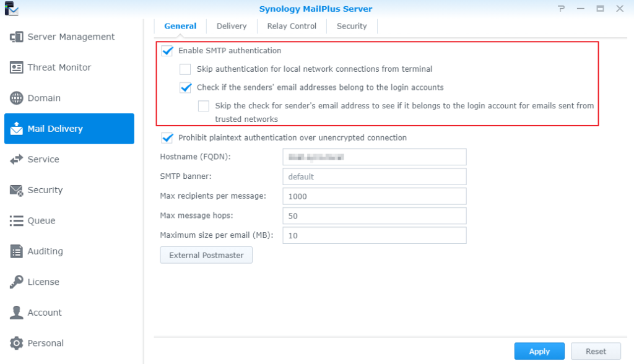634x364 pixels.
Task: Open help with the question mark icon
Action: click(561, 9)
